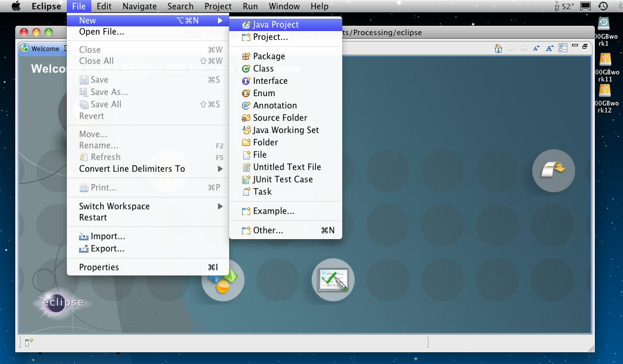The width and height of the screenshot is (623, 364).
Task: Click fast view icon in status bar
Action: coord(29,342)
